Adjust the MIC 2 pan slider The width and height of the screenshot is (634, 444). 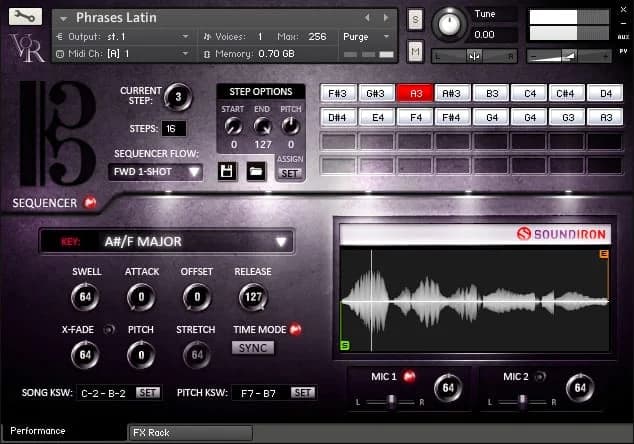522,402
